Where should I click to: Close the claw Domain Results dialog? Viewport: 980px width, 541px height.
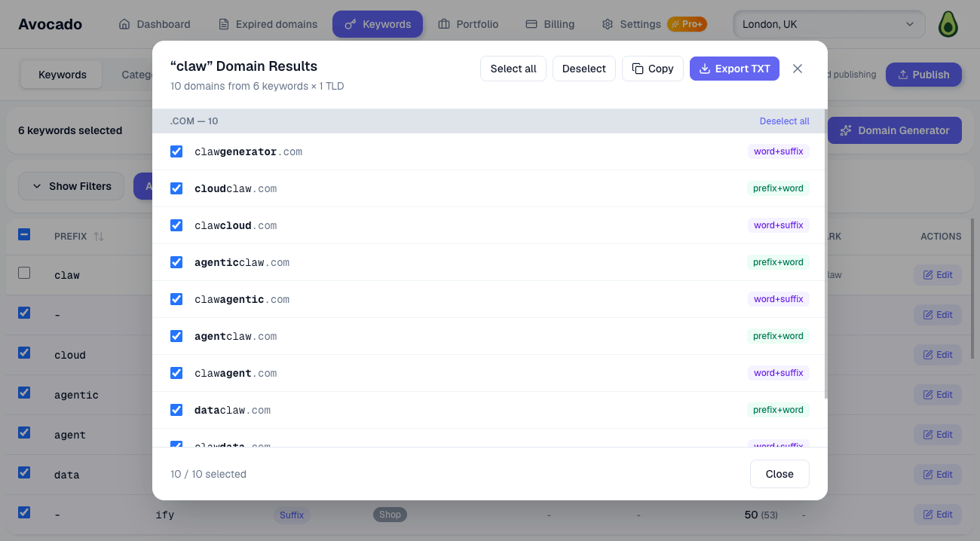pos(798,69)
